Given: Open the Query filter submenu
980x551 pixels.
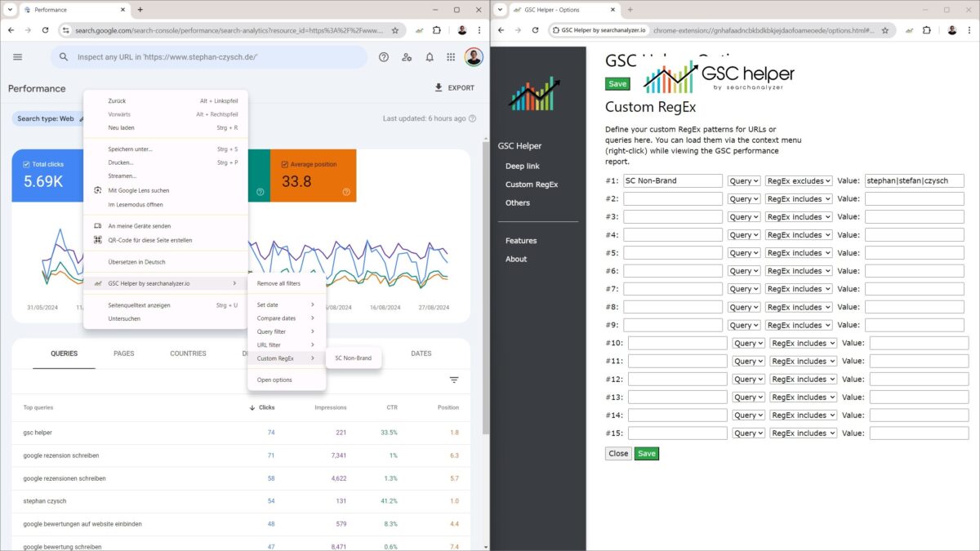Looking at the screenshot, I should coord(287,331).
